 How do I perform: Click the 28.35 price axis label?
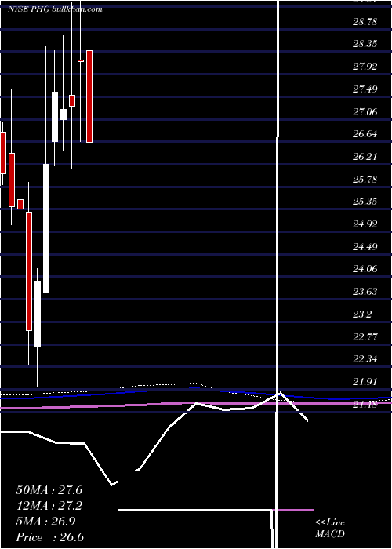[365, 44]
